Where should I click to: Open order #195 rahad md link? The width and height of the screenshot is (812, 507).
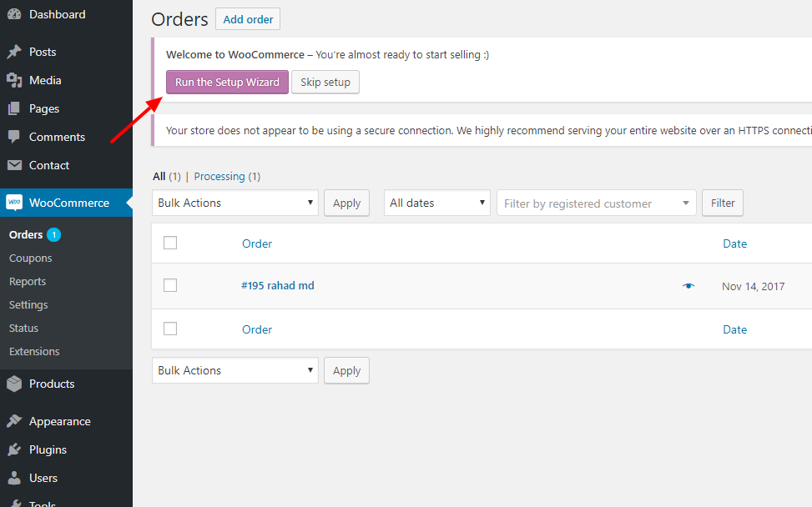(278, 285)
